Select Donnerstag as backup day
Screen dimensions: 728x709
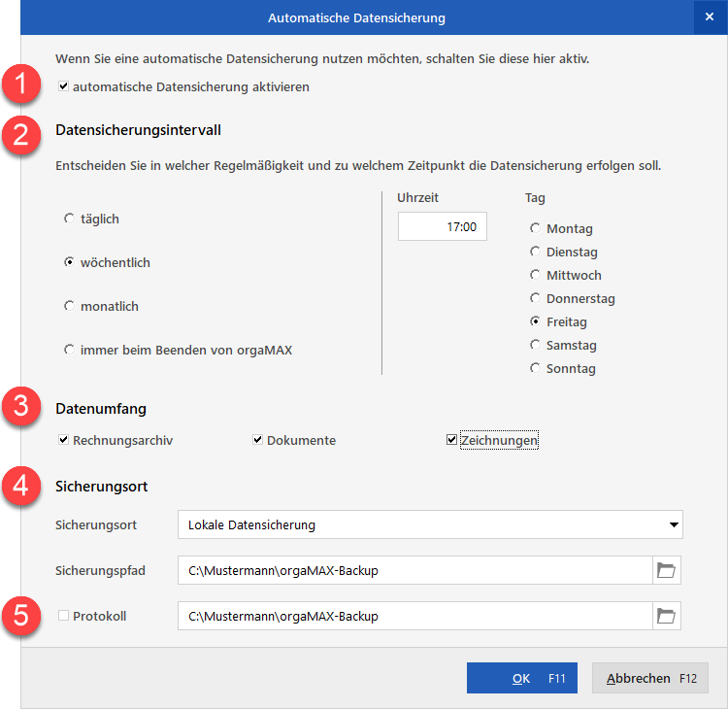pyautogui.click(x=535, y=298)
